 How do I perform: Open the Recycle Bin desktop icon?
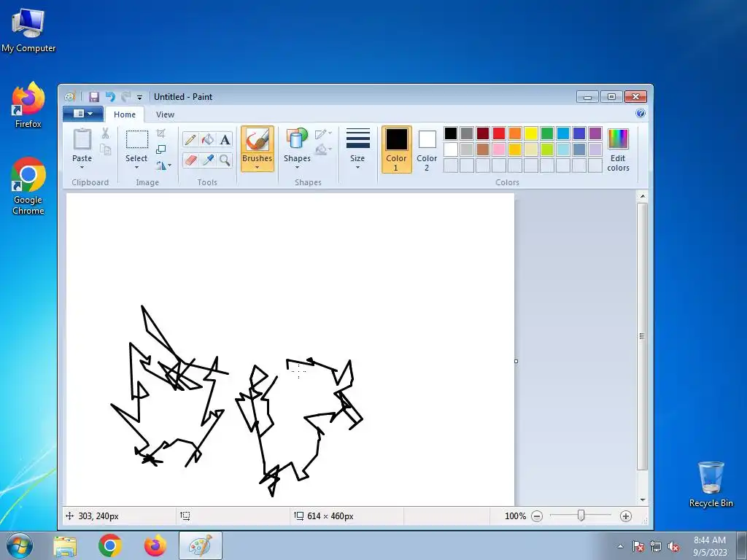point(711,484)
